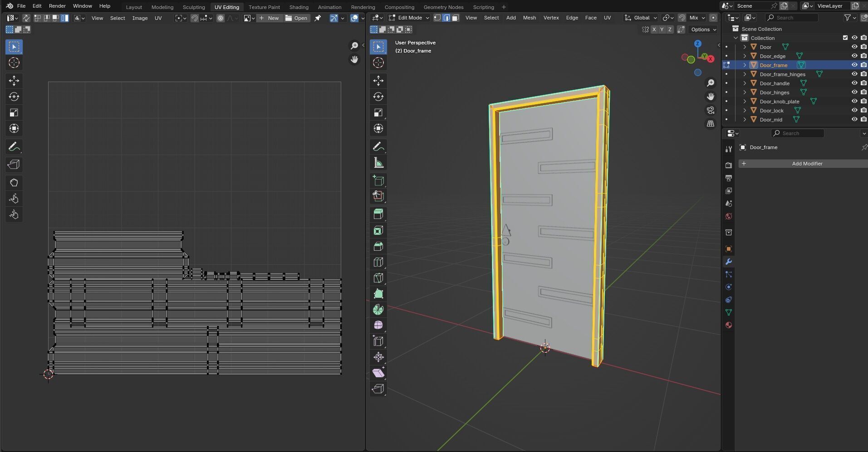Click the 3D viewport zoom magnifier icon
Viewport: 868px width, 452px height.
[711, 83]
